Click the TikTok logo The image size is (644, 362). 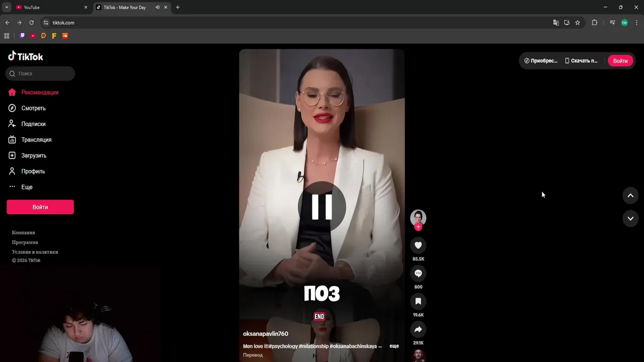pos(26,56)
